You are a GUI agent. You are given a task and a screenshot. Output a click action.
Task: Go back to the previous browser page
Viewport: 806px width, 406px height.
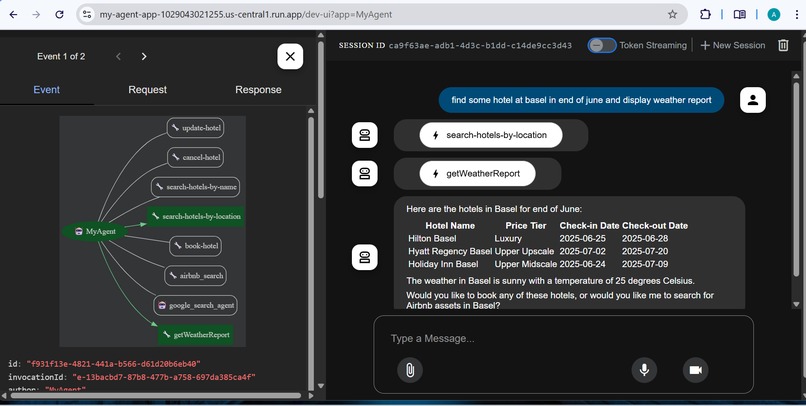tap(13, 14)
